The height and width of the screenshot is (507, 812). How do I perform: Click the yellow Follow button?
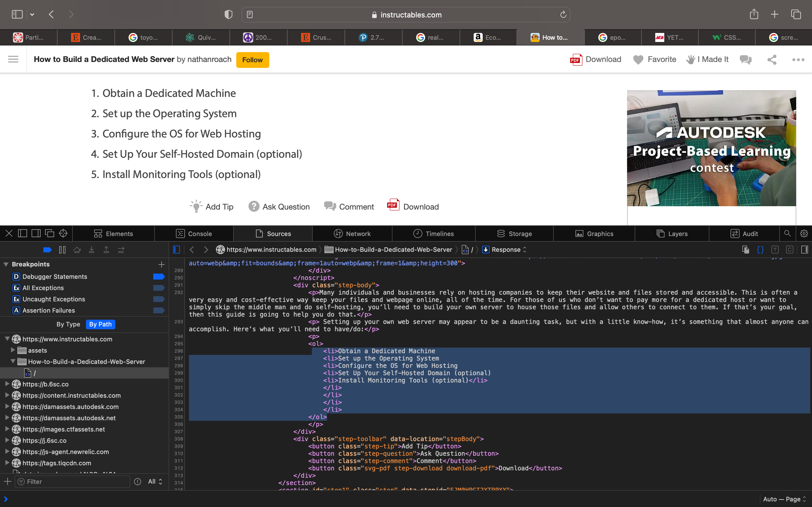[252, 60]
